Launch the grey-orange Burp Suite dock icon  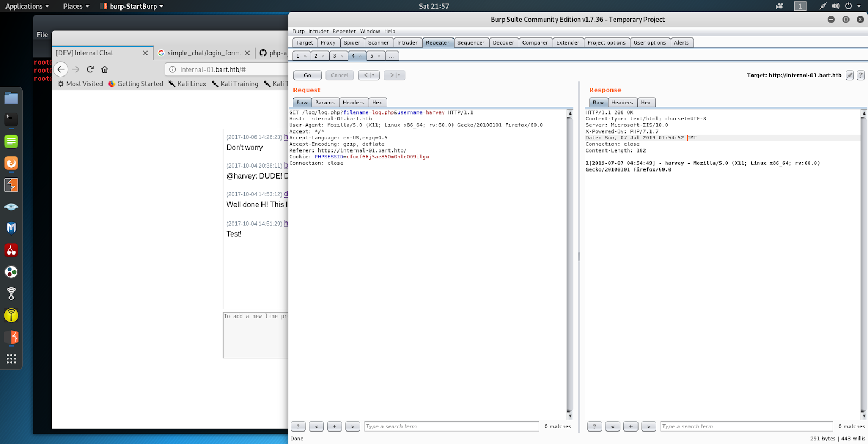[x=11, y=185]
